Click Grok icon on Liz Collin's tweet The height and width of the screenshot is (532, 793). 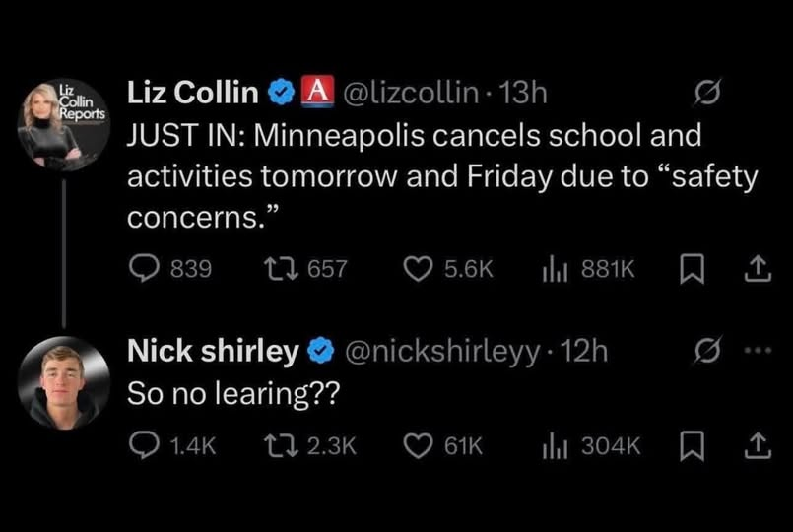pos(706,95)
